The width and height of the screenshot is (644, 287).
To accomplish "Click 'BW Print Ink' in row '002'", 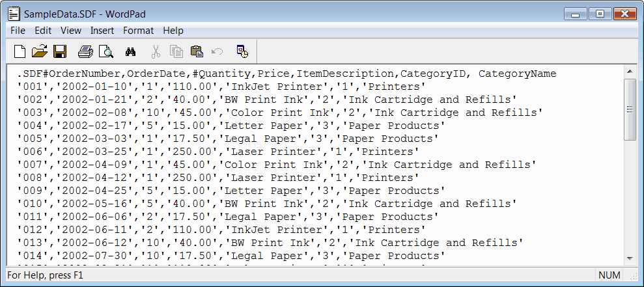I will [263, 100].
